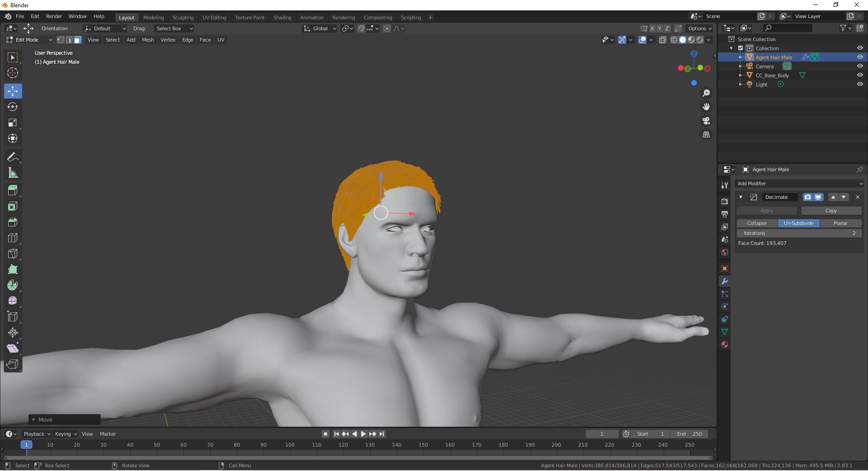Open Add Modifier dropdown
868x471 pixels.
tap(800, 184)
